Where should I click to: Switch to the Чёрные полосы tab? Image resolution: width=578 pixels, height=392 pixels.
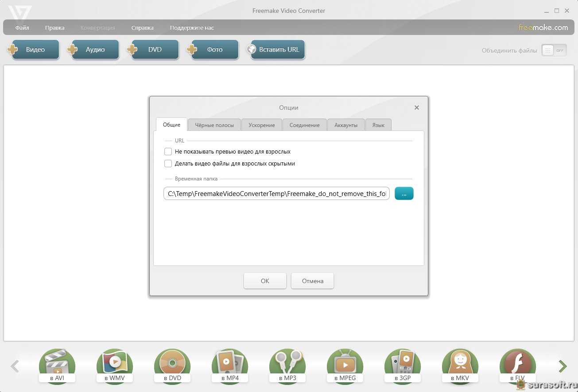(214, 125)
